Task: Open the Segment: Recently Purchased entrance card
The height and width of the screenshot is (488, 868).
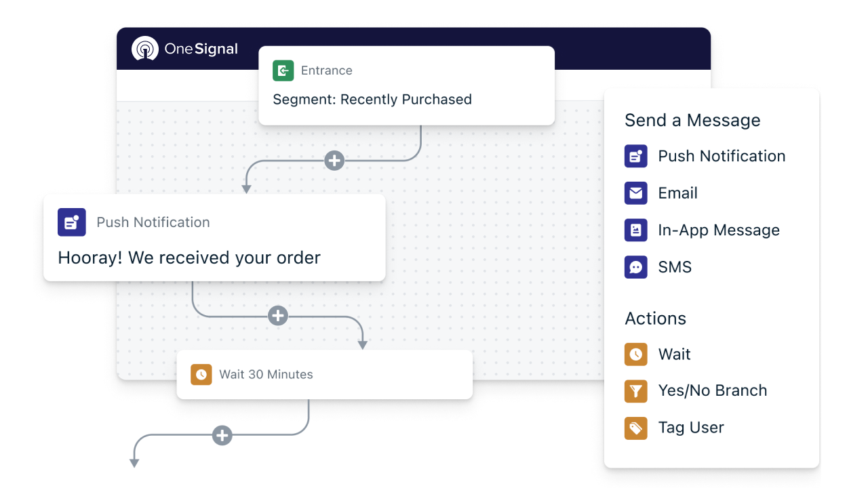Action: tap(406, 85)
